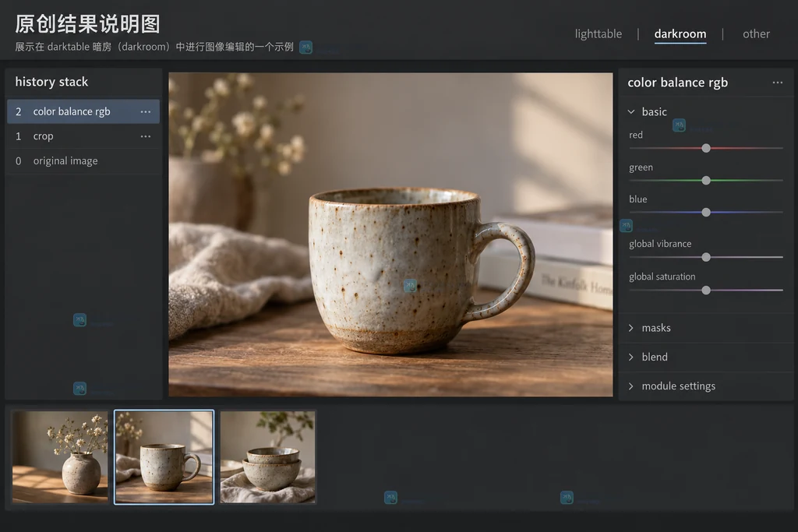Collapse the basic section
The height and width of the screenshot is (532, 798).
[x=631, y=112]
